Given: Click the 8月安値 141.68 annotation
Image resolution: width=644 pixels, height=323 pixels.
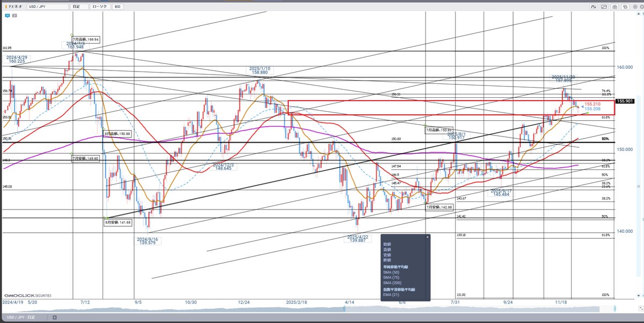Looking at the screenshot, I should pos(118,222).
